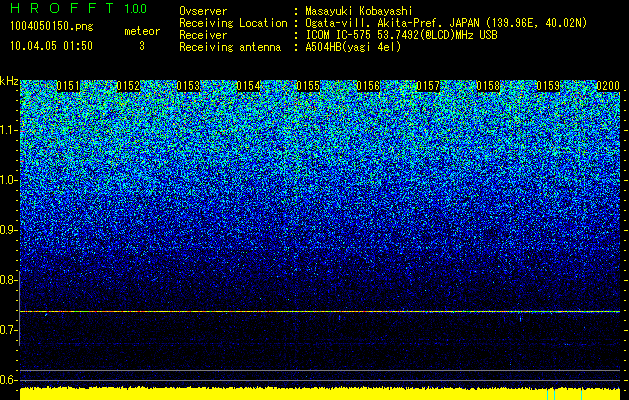Click the 0151 time marker
The image size is (629, 400).
click(x=68, y=86)
